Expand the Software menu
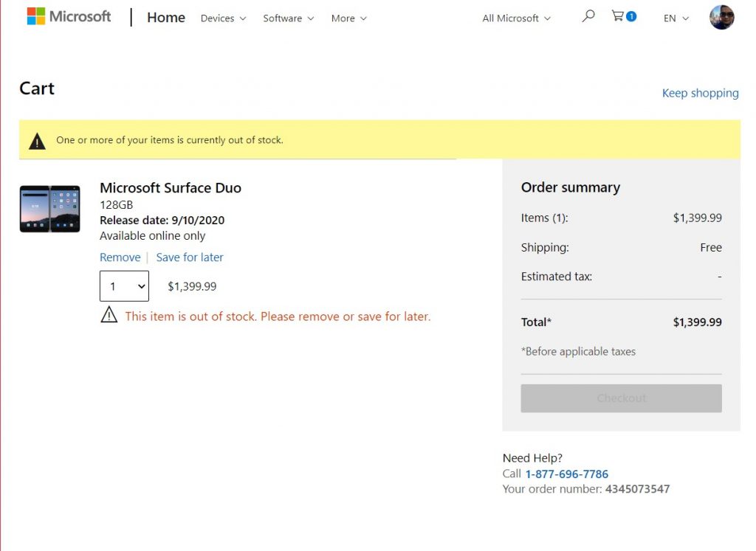This screenshot has width=756, height=551. [x=289, y=18]
